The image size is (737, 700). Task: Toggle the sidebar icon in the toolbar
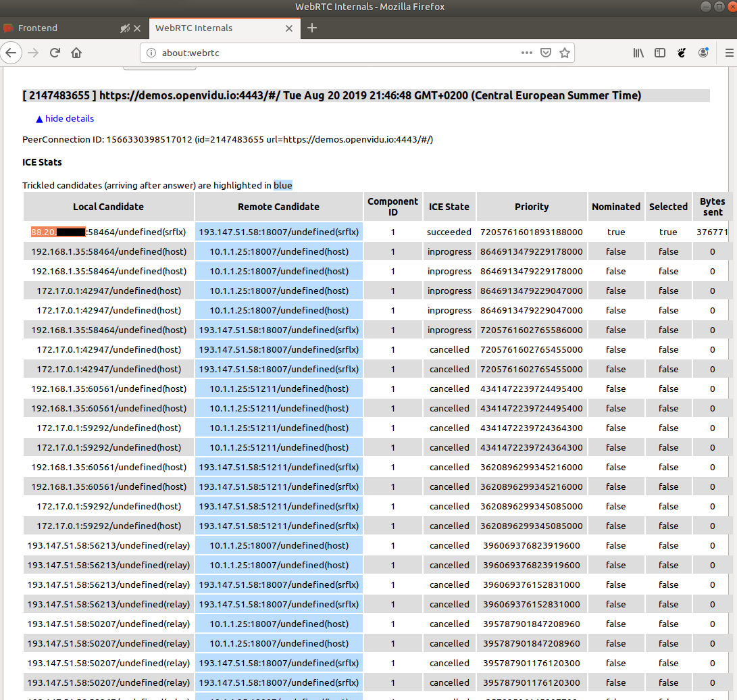[x=659, y=52]
